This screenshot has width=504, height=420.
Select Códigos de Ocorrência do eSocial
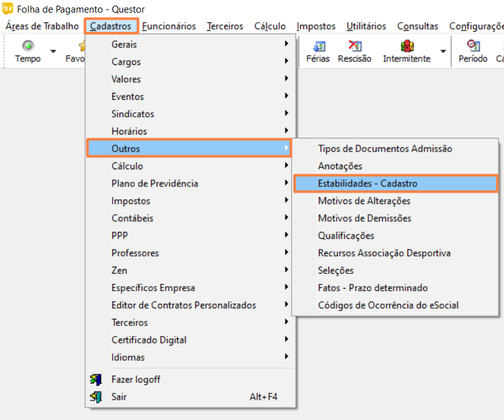coord(388,305)
